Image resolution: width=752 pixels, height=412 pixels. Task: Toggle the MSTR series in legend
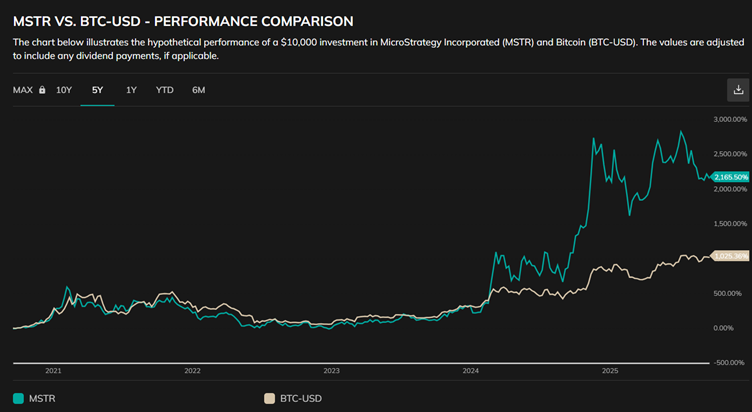[x=34, y=399]
